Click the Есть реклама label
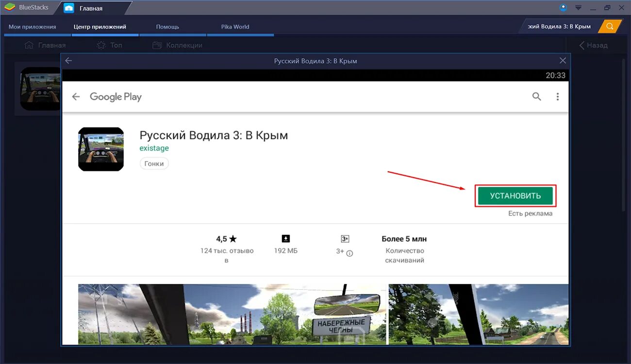The width and height of the screenshot is (631, 364). pyautogui.click(x=530, y=214)
